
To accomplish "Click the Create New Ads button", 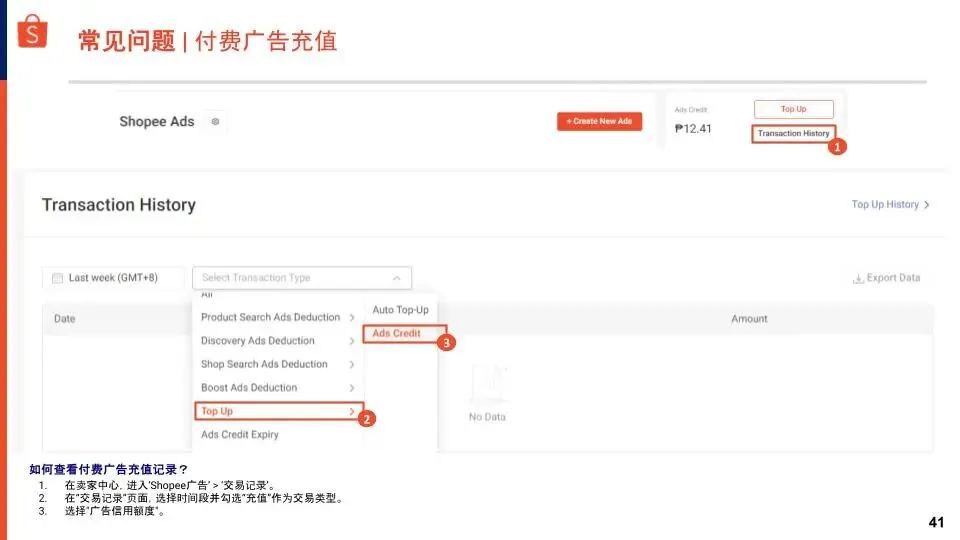I will [x=599, y=121].
